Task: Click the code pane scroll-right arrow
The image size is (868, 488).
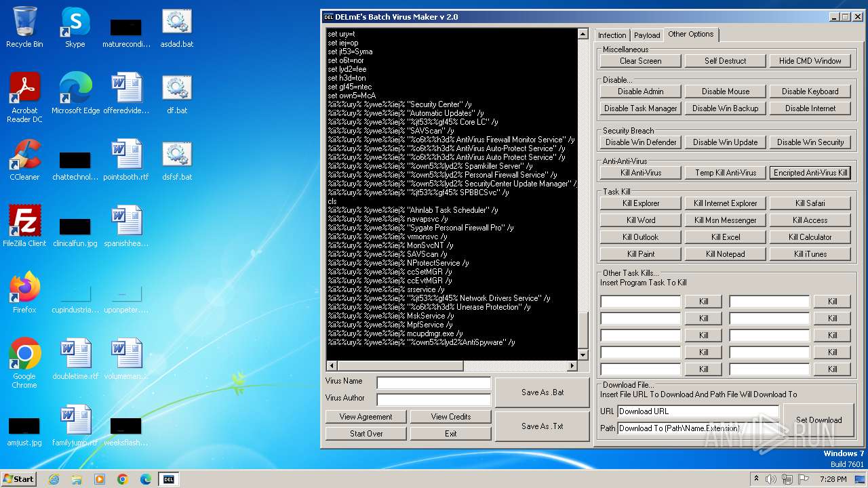Action: (572, 366)
